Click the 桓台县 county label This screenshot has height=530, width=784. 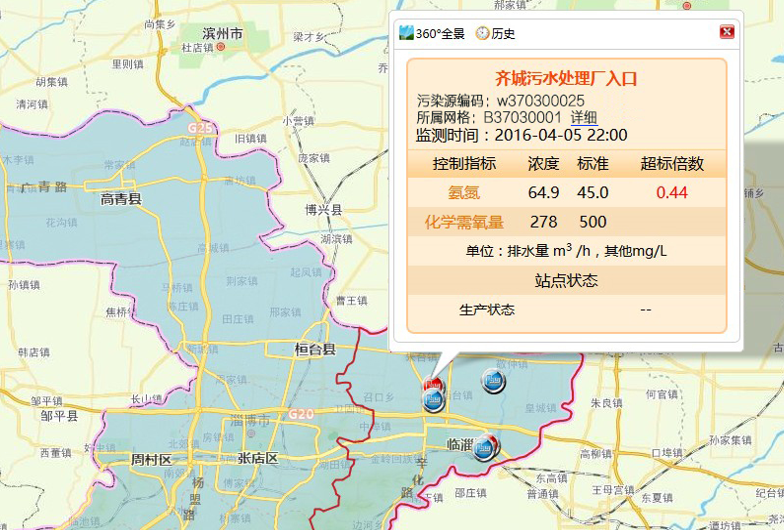pyautogui.click(x=315, y=350)
